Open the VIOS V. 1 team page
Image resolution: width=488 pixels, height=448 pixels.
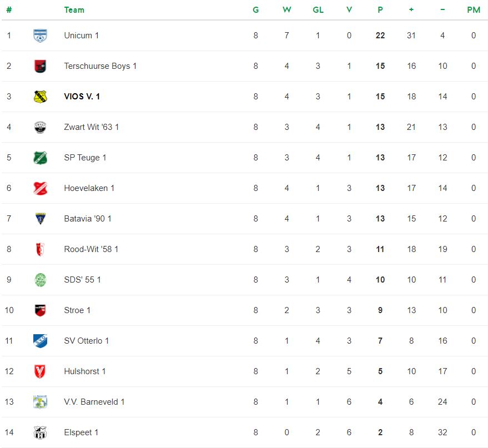[x=82, y=97]
